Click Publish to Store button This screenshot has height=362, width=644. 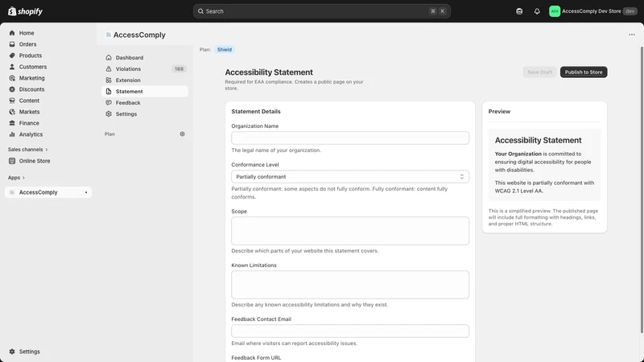click(584, 72)
